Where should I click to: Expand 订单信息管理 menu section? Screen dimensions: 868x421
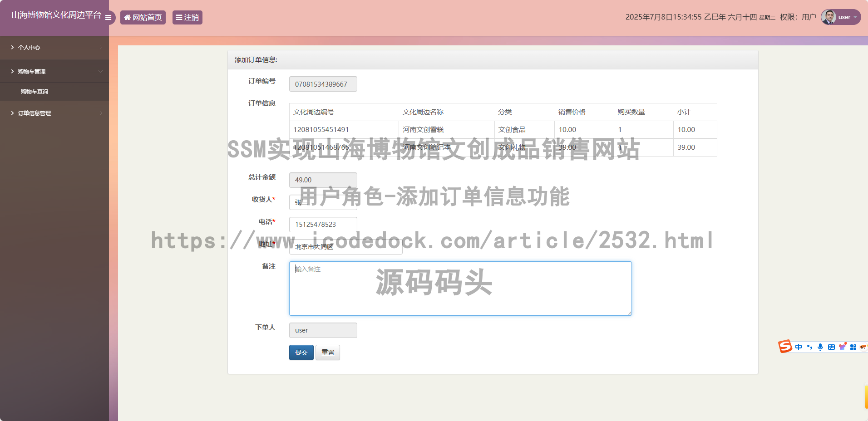tap(54, 113)
